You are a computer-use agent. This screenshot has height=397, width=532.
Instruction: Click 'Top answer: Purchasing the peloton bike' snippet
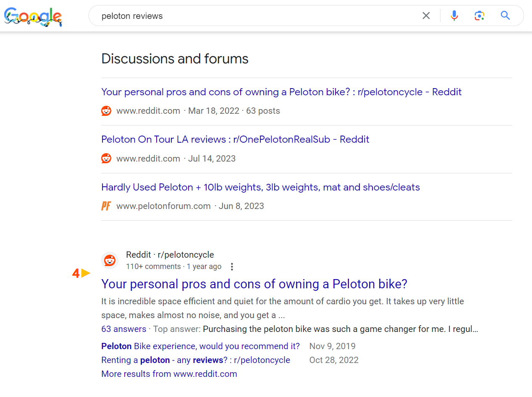point(316,329)
